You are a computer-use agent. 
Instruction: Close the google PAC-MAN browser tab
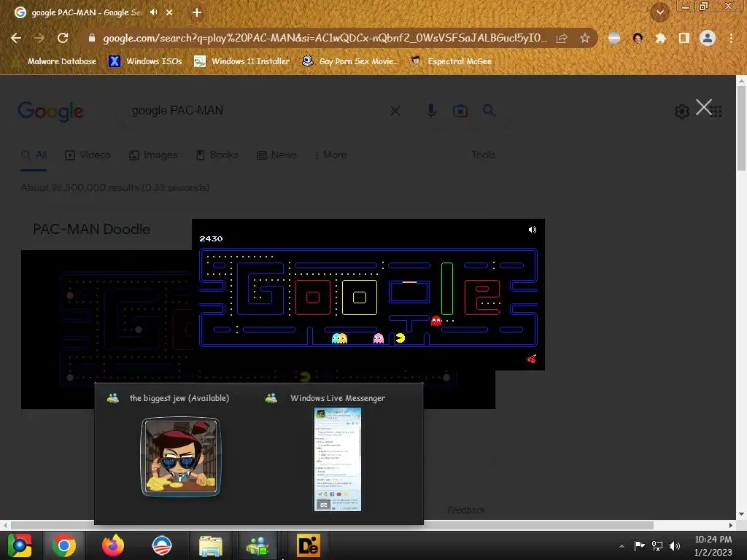(169, 12)
